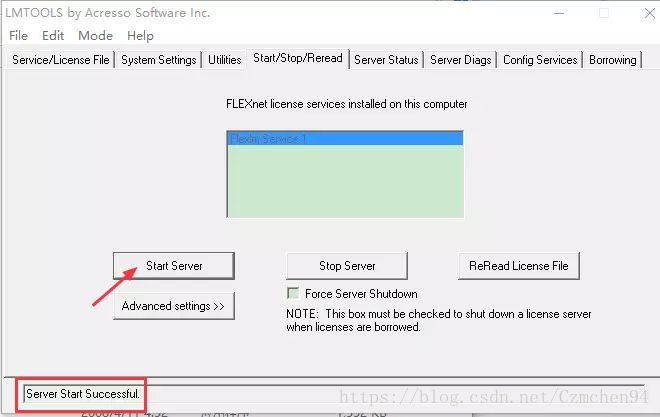
Task: Switch to Config Services tab
Action: click(x=540, y=60)
